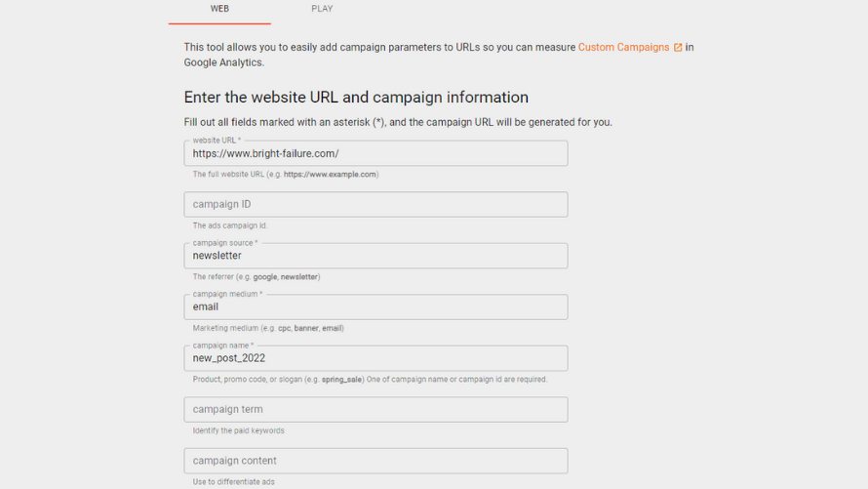The width and height of the screenshot is (868, 489).
Task: Focus the website URL input field
Action: coord(375,153)
